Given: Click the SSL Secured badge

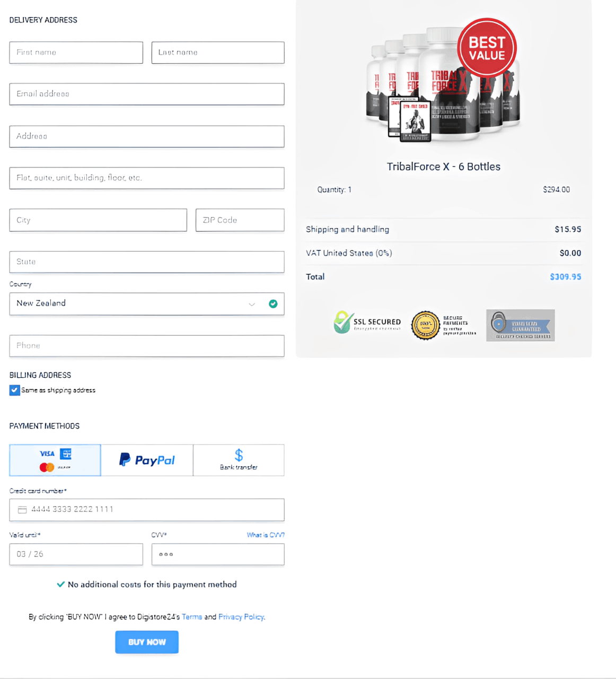Looking at the screenshot, I should point(367,323).
